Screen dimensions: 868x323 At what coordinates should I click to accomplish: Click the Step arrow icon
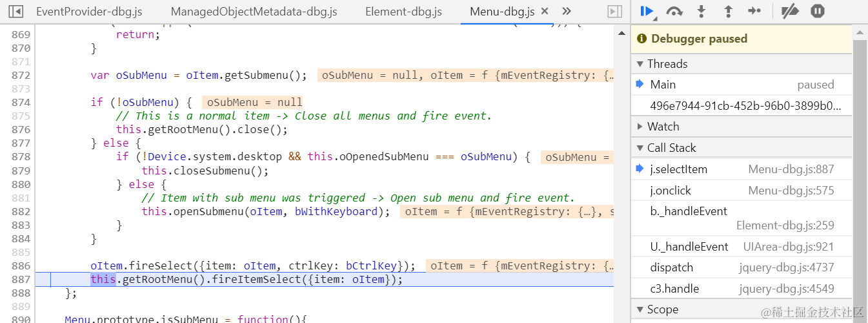click(x=754, y=11)
